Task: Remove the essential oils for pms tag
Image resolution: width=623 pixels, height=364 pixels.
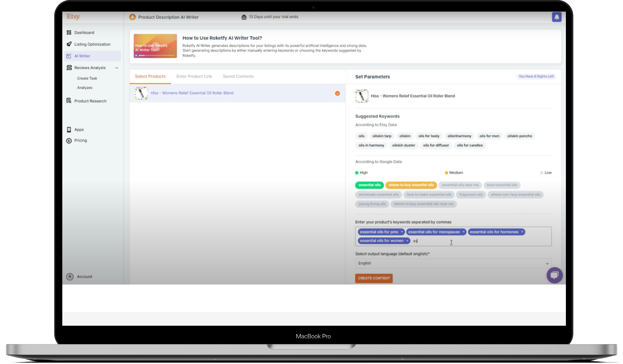Action: [x=402, y=232]
